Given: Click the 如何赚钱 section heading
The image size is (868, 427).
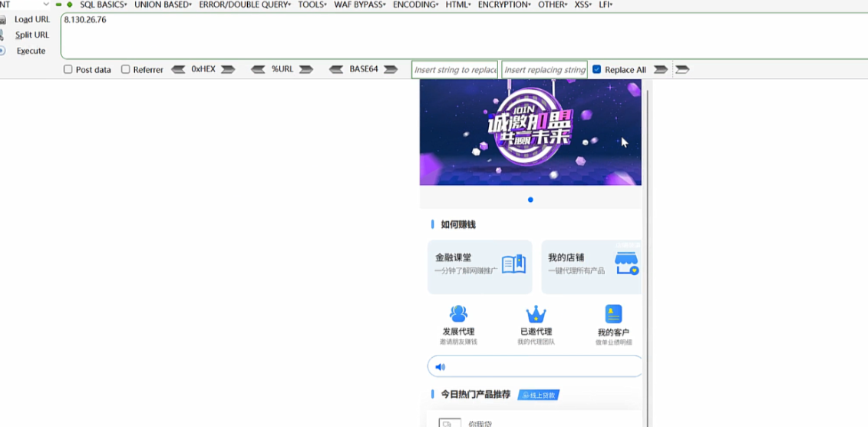Looking at the screenshot, I should click(x=458, y=224).
